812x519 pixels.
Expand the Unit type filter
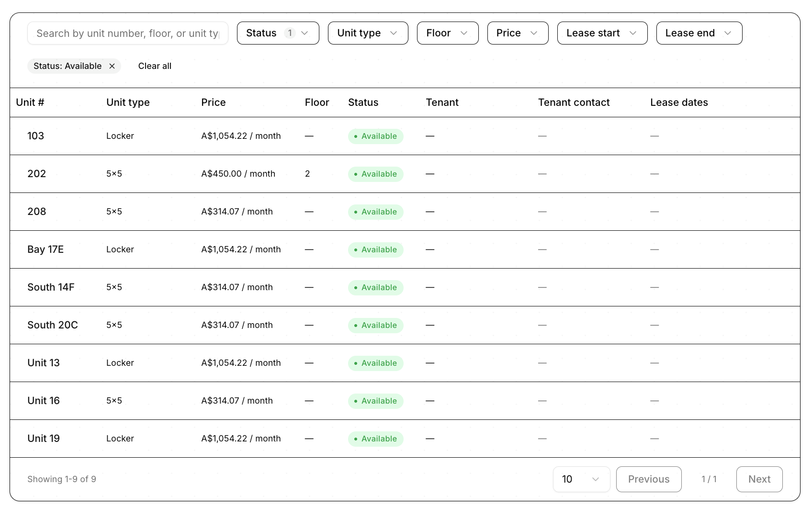click(x=367, y=33)
